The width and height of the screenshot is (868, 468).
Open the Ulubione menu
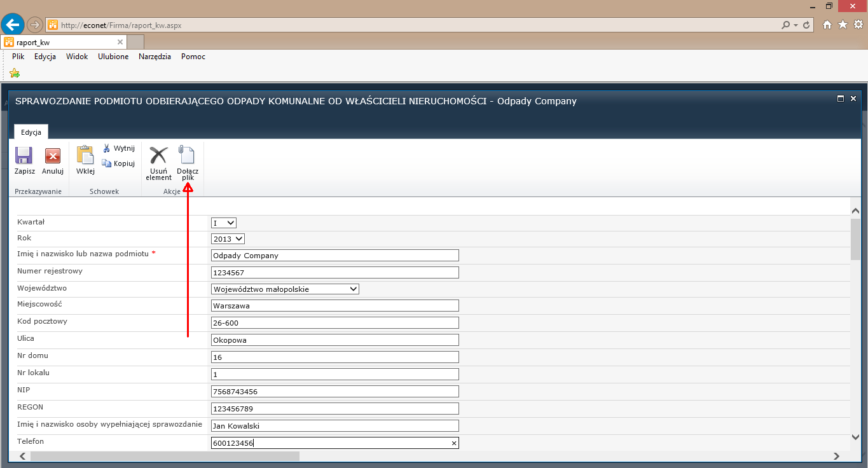click(x=113, y=57)
